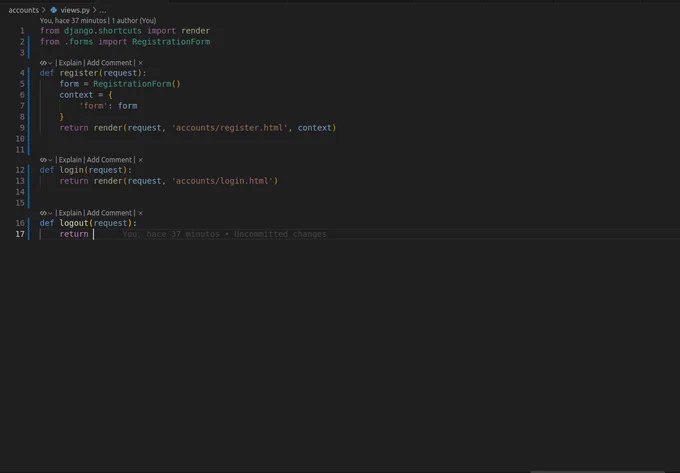Open the '1 author (You)' codelens link
Image resolution: width=680 pixels, height=473 pixels.
[x=134, y=20]
